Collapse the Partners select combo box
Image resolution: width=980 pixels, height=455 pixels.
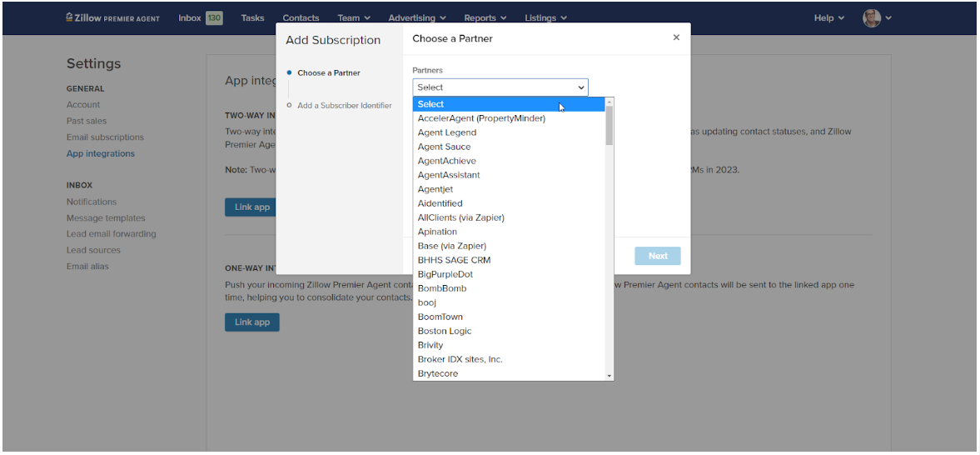tap(500, 87)
